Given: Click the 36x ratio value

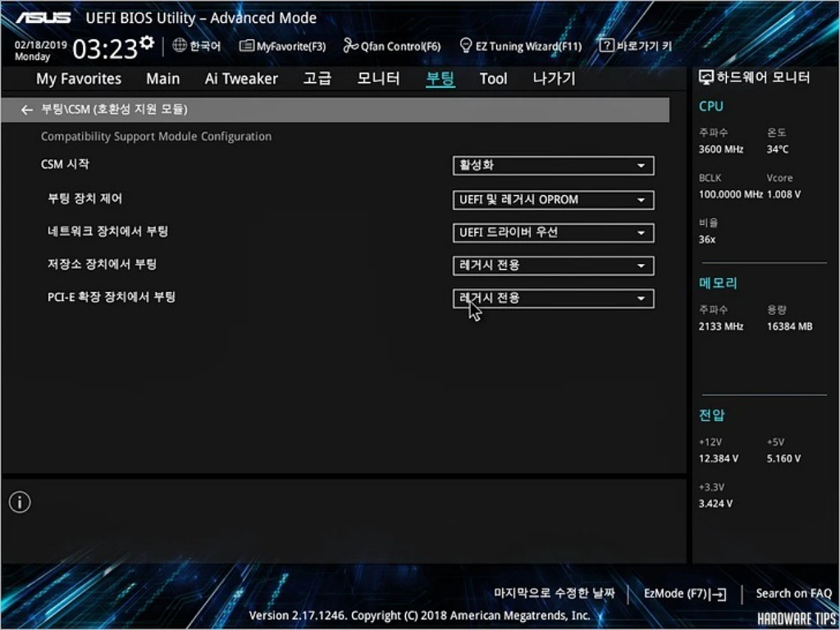Looking at the screenshot, I should coord(706,240).
